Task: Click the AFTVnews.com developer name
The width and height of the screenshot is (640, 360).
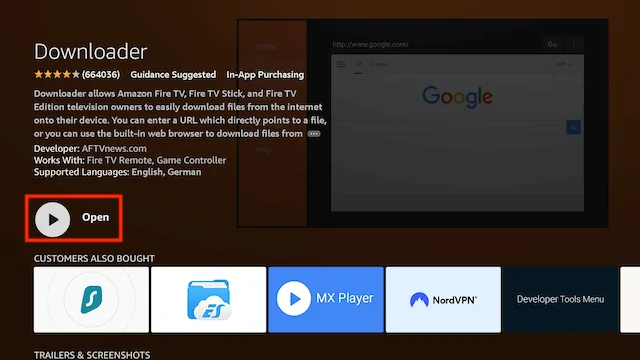Action: 114,149
